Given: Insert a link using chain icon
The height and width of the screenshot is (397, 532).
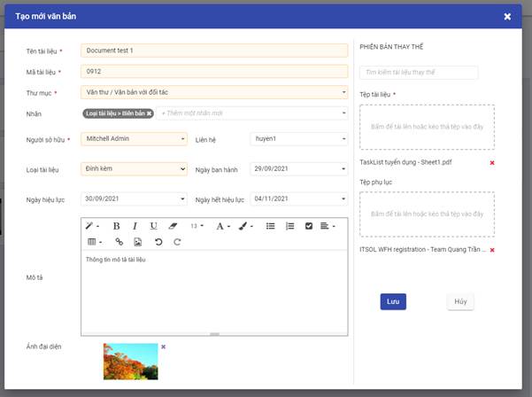Looking at the screenshot, I should (119, 242).
